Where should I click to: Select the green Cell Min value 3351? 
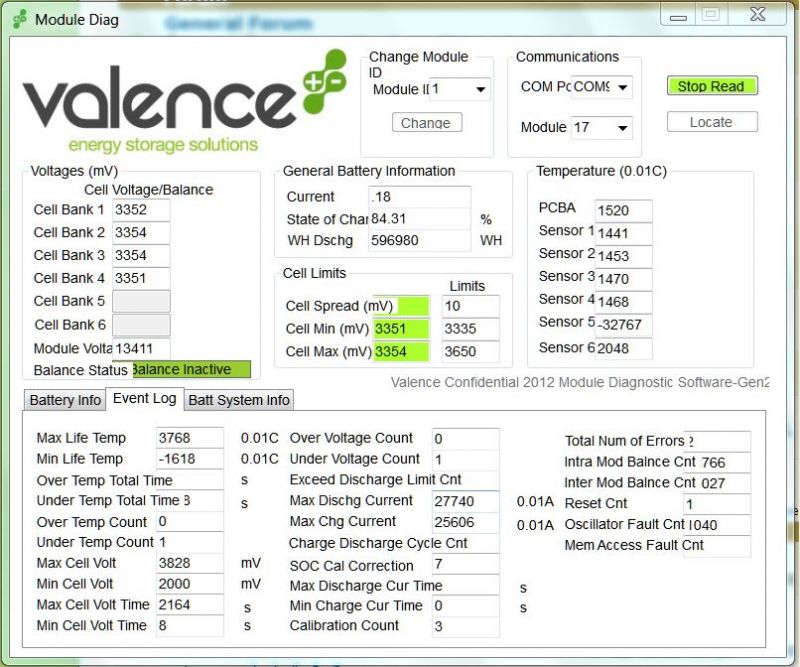(x=401, y=329)
